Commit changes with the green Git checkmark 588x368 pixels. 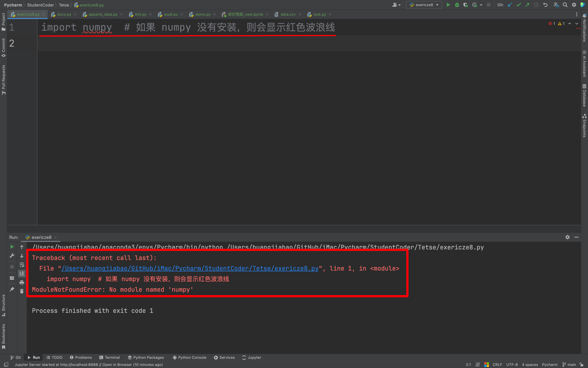point(519,5)
